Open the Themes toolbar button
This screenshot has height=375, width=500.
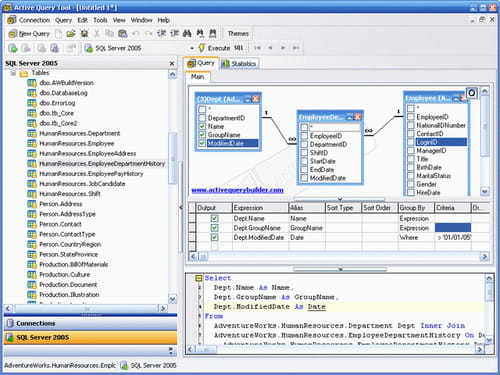(238, 33)
